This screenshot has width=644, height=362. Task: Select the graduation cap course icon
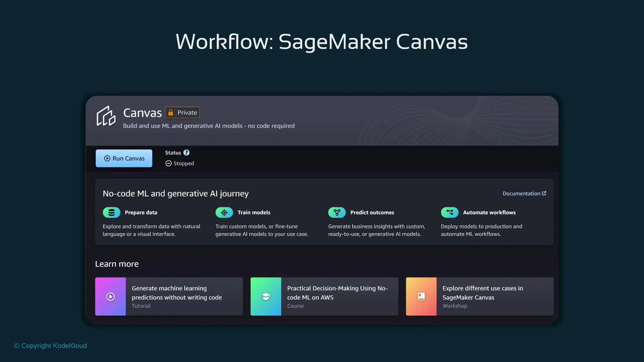pyautogui.click(x=266, y=296)
